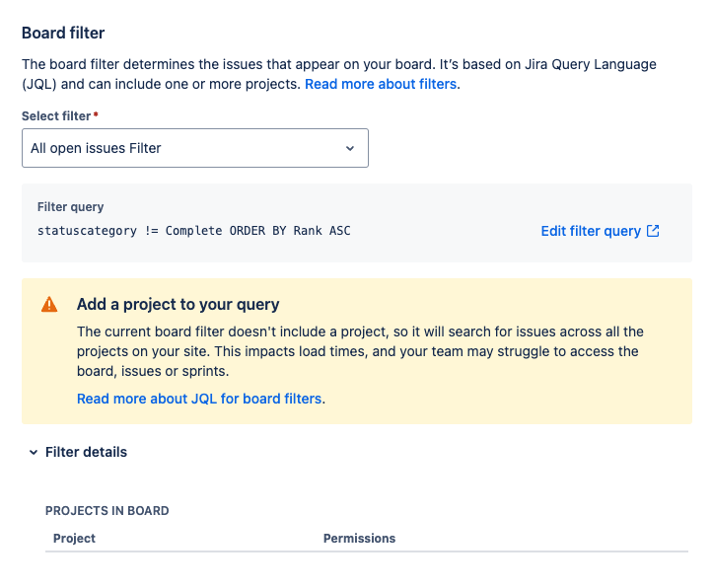Click the Filter details label
Image resolution: width=712 pixels, height=588 pixels.
point(86,452)
